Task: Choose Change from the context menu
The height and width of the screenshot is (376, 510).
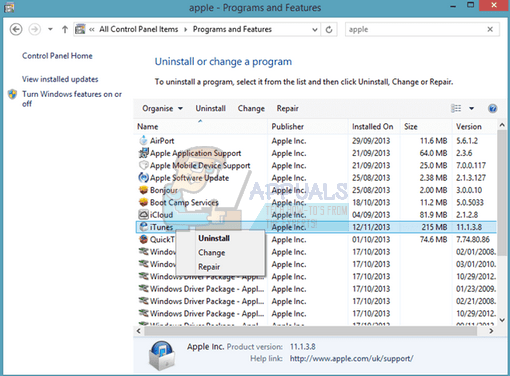Action: tap(211, 253)
